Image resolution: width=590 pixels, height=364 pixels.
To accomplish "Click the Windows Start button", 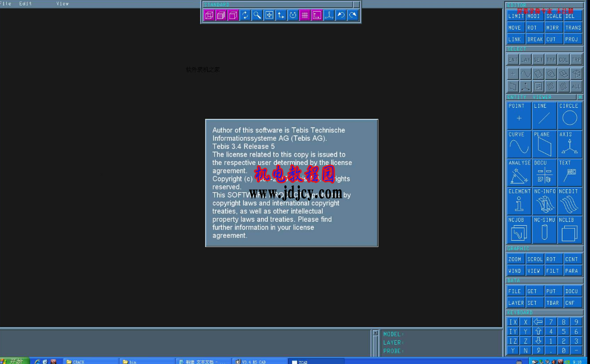I will [15, 361].
